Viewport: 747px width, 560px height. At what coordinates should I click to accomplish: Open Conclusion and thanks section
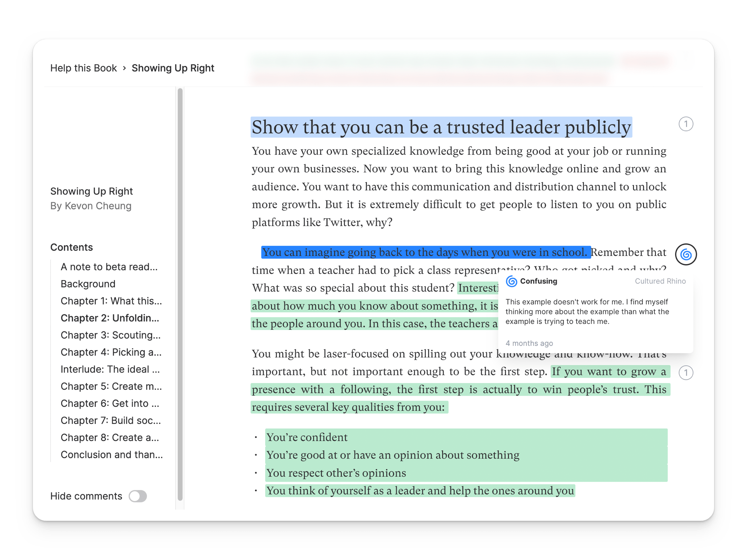(x=111, y=455)
